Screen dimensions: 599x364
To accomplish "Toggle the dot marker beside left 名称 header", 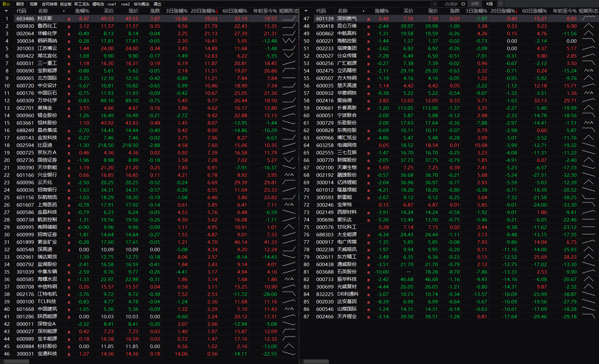I will tap(64, 11).
